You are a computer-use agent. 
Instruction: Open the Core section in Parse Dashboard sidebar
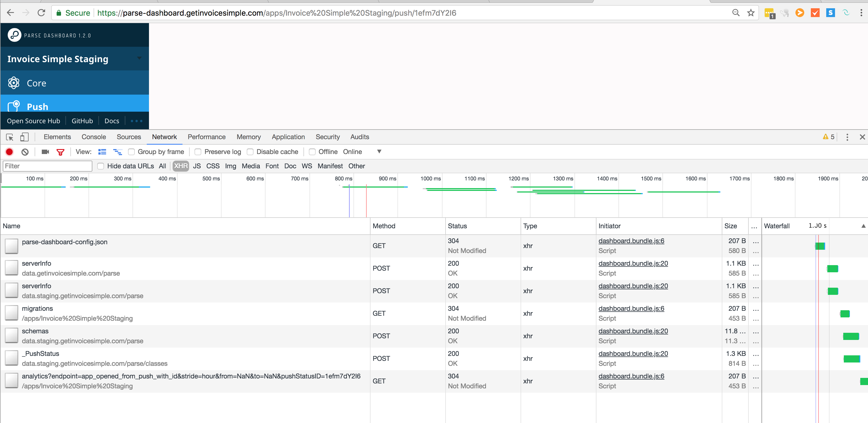[36, 83]
